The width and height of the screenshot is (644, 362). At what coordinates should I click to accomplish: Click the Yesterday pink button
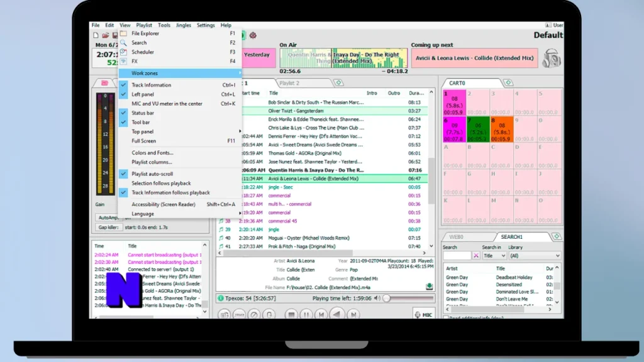257,58
